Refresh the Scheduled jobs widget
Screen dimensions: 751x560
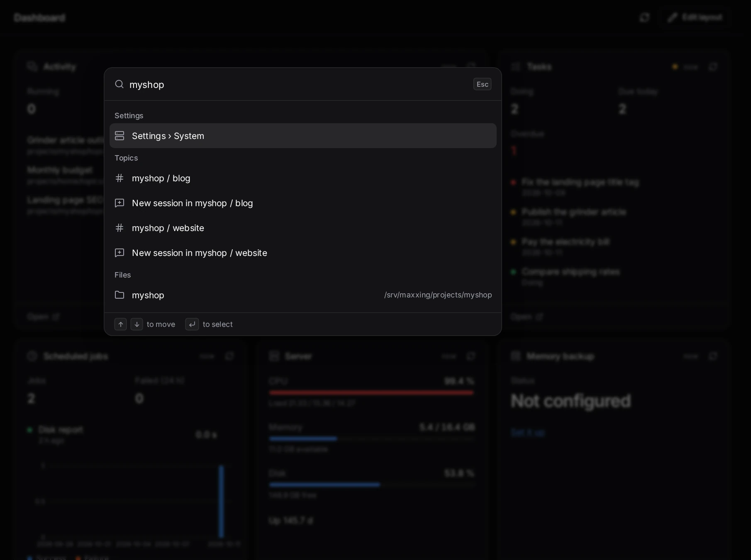229,356
